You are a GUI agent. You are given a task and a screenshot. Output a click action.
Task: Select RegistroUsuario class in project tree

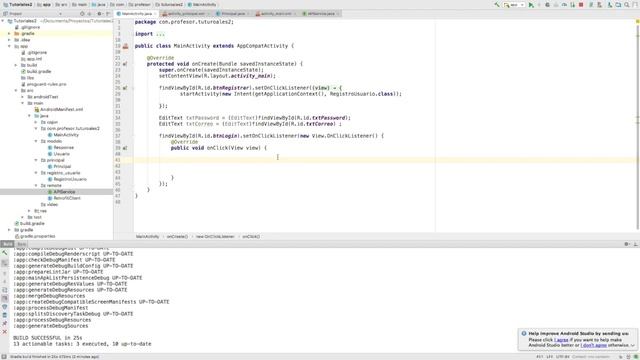[67, 179]
